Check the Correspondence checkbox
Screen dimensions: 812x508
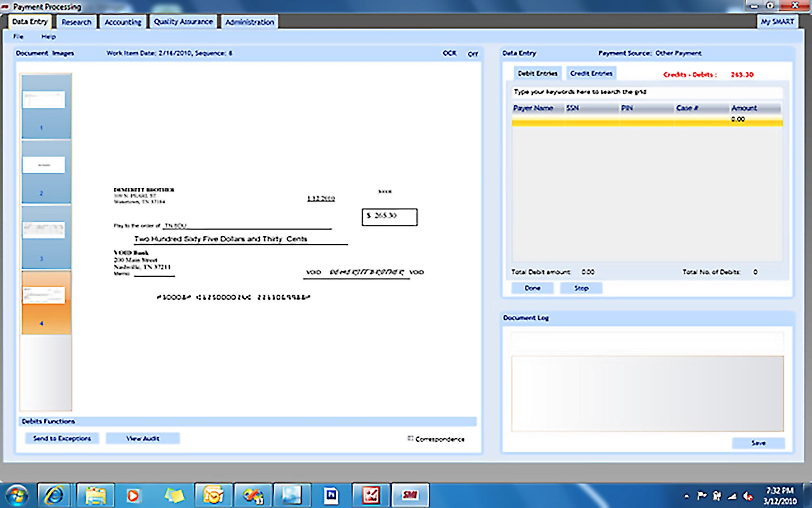point(410,439)
